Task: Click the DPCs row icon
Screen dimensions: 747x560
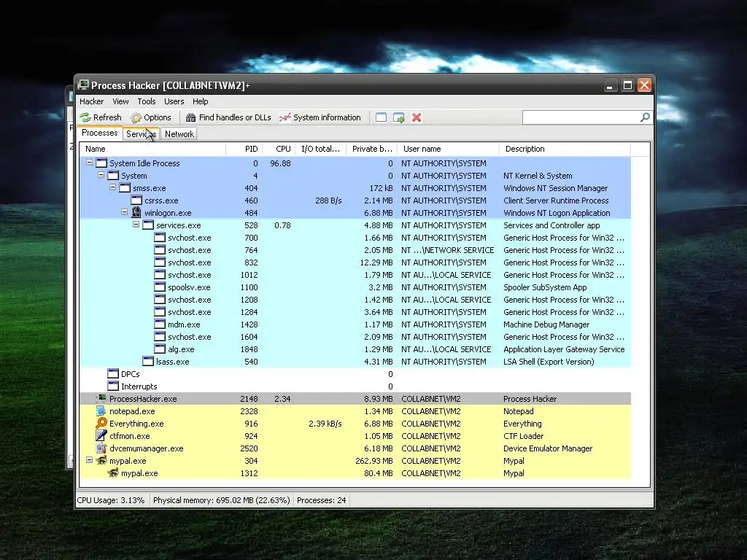Action: pyautogui.click(x=113, y=373)
